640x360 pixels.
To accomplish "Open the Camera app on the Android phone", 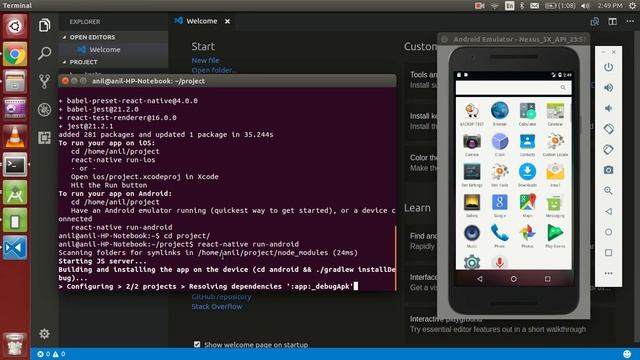I will [472, 144].
